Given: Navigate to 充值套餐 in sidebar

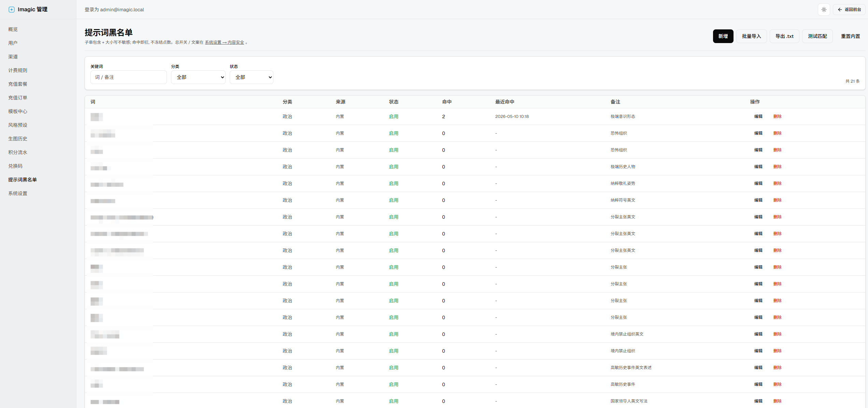Looking at the screenshot, I should tap(18, 84).
